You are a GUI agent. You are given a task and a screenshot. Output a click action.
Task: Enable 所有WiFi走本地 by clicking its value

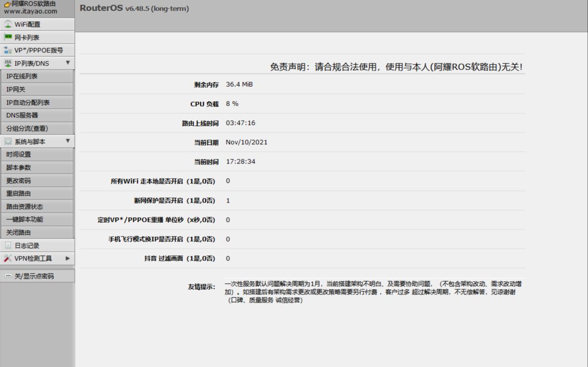pyautogui.click(x=227, y=181)
